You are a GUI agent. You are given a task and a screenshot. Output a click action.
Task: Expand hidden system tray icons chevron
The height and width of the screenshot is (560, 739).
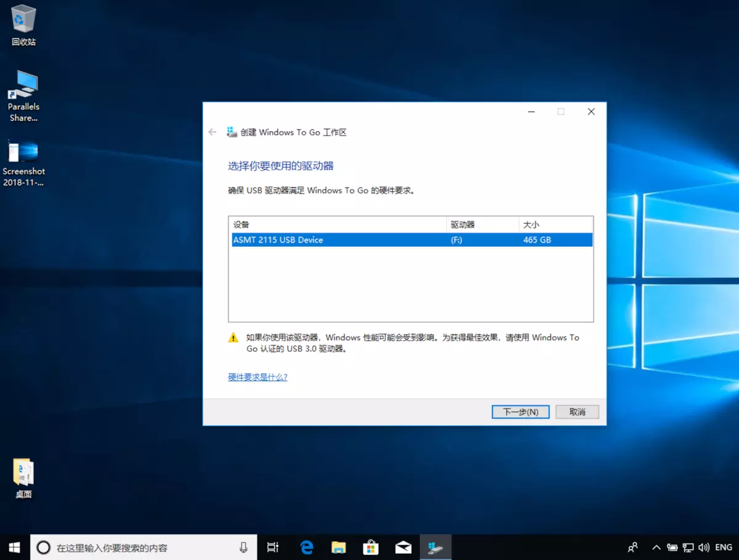coord(656,547)
